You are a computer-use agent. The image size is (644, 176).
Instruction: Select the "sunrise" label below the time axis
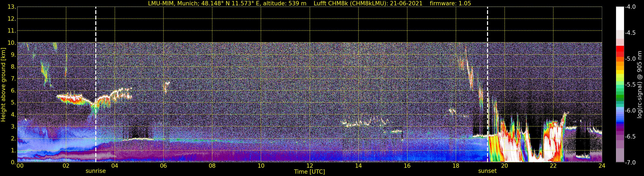pos(96,171)
